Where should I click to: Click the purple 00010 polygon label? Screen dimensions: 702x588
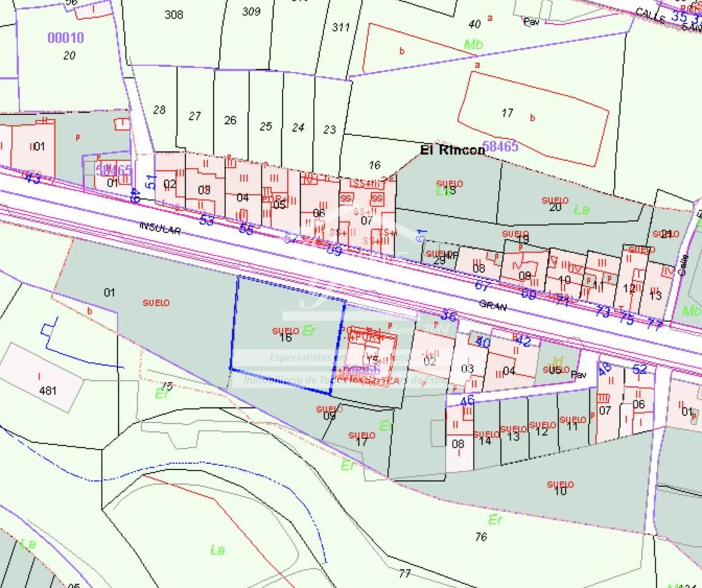[66, 38]
